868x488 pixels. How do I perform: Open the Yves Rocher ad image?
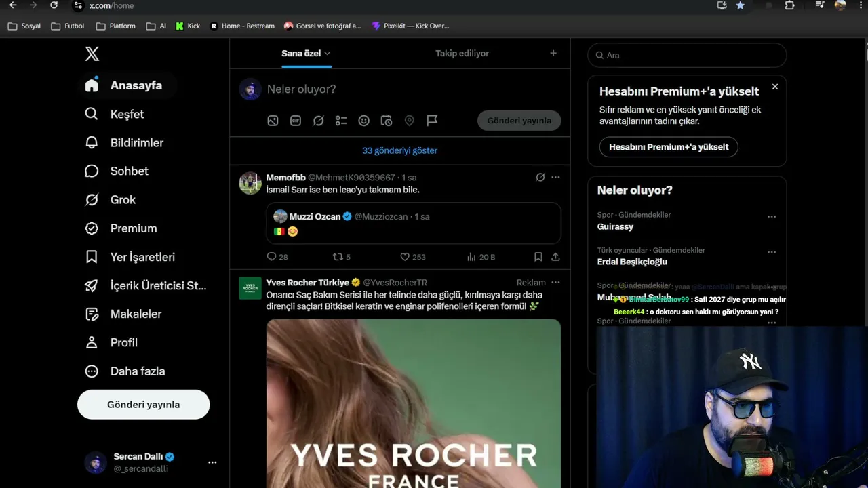pyautogui.click(x=414, y=403)
